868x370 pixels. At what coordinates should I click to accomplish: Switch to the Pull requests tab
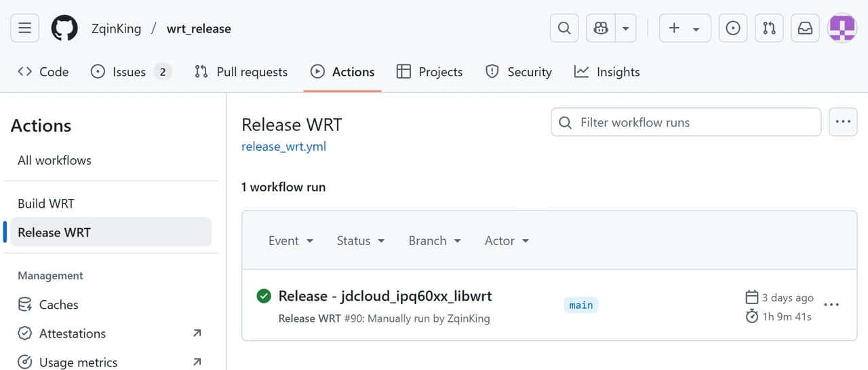pyautogui.click(x=241, y=71)
